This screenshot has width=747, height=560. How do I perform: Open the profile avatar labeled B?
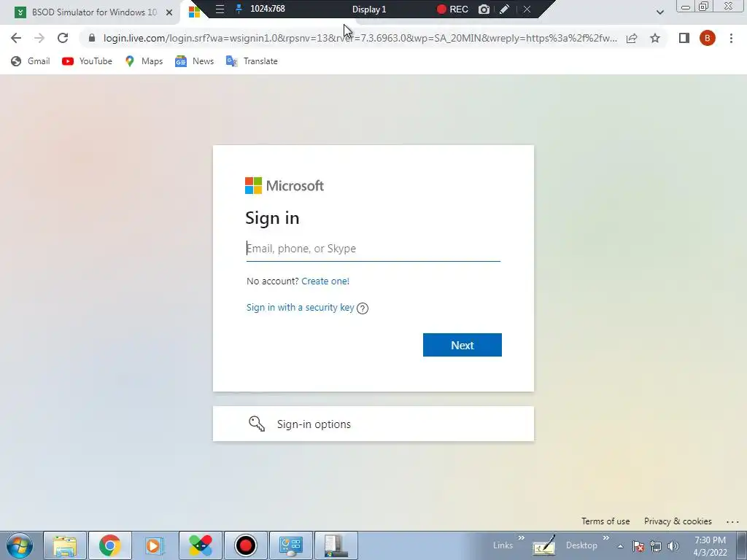pos(708,38)
